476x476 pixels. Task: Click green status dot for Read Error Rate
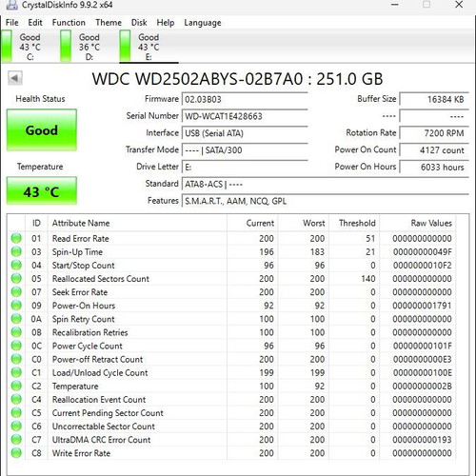[16, 238]
